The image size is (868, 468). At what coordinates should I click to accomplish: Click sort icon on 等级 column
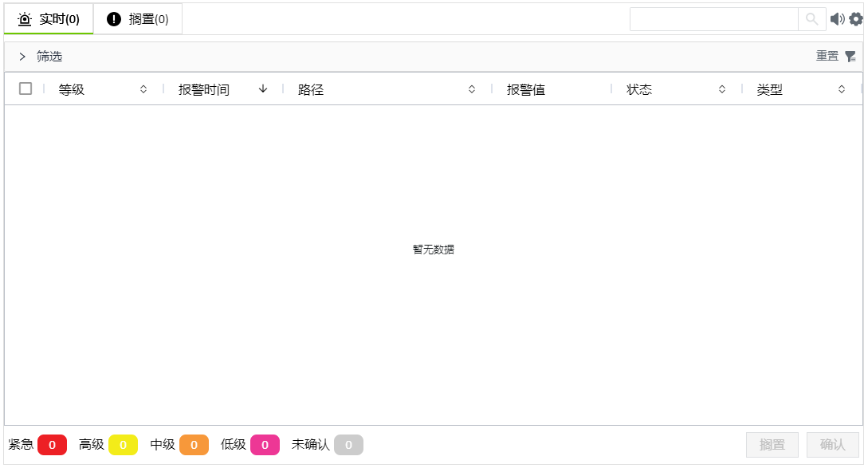point(143,89)
